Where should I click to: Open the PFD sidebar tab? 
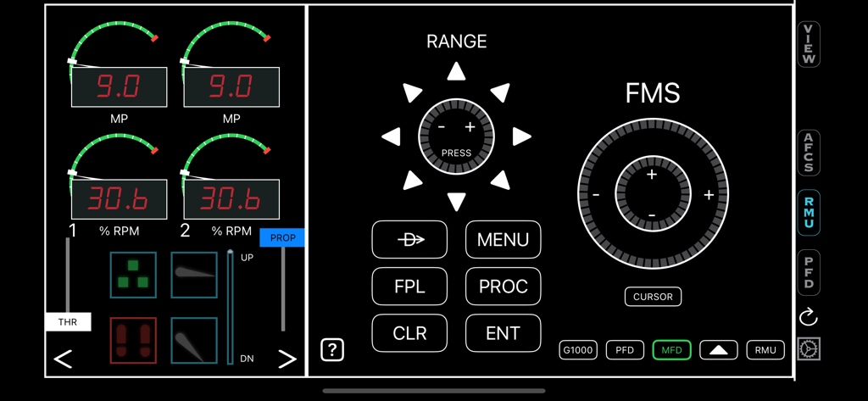coord(809,272)
